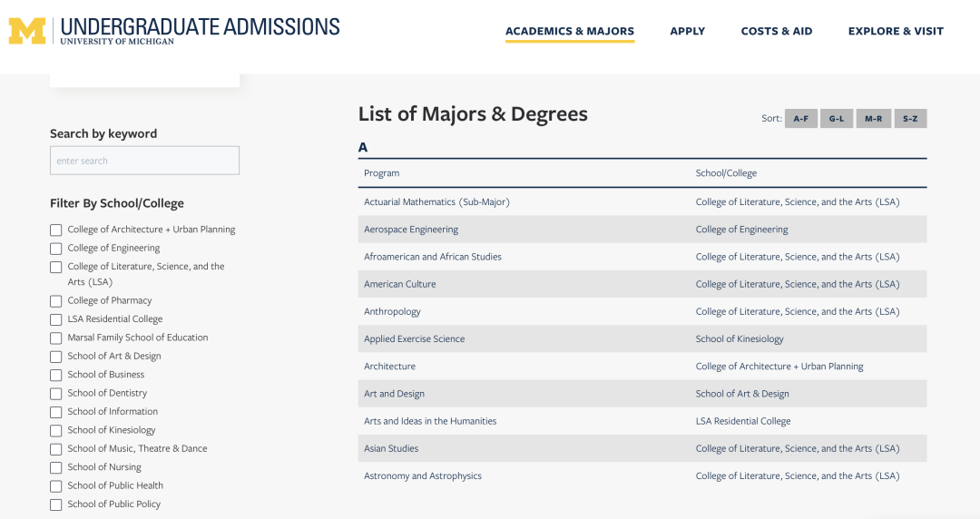Click the LSA cell in Anthropology row
The height and width of the screenshot is (519, 980).
798,311
